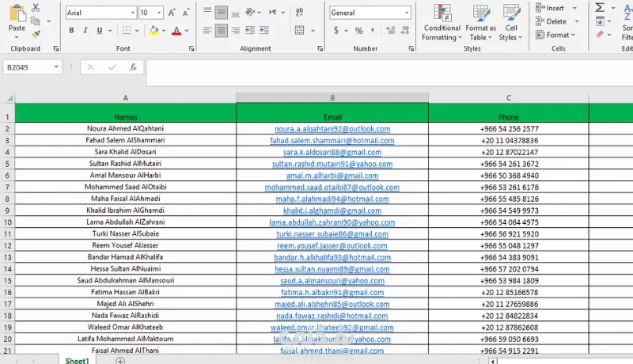Screen dimensions: 633x364
Task: Open noura.a.alqahtani92@outlook.com link
Action: point(332,129)
